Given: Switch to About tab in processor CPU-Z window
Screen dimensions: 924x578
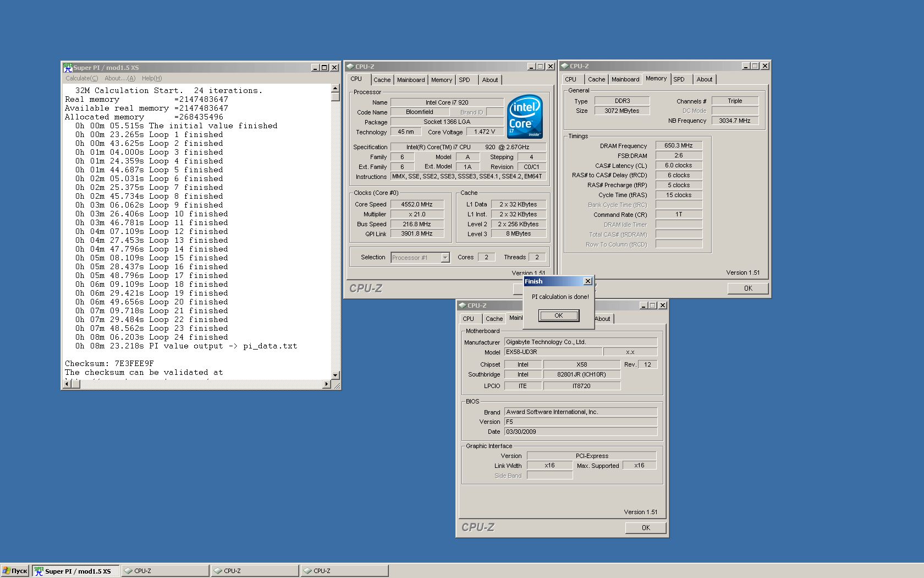Looking at the screenshot, I should (490, 80).
